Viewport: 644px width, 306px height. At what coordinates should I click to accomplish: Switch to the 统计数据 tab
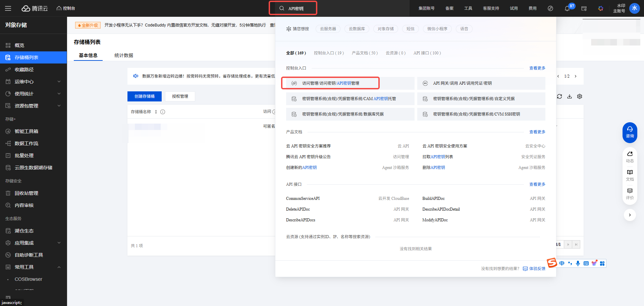[x=123, y=55]
